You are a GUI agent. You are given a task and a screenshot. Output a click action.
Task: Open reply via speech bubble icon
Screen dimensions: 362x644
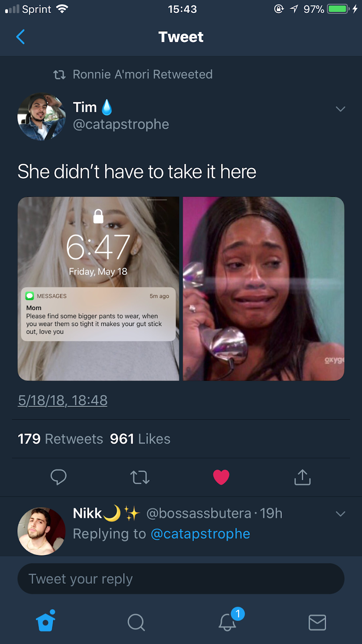coord(58,477)
